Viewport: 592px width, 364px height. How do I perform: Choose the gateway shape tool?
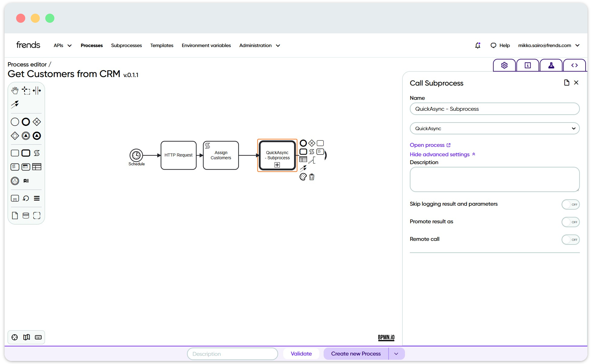click(x=36, y=122)
